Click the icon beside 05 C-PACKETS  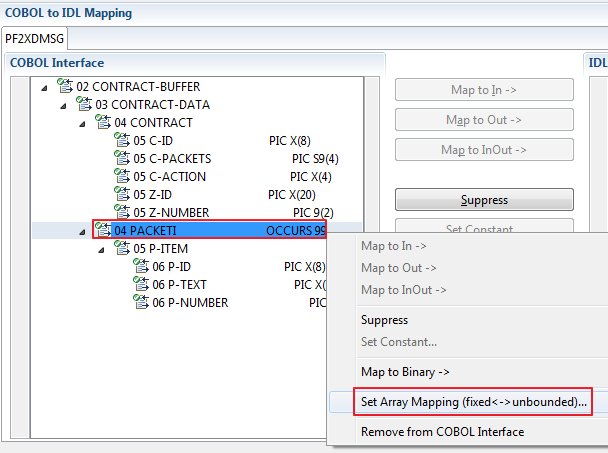tap(122, 158)
